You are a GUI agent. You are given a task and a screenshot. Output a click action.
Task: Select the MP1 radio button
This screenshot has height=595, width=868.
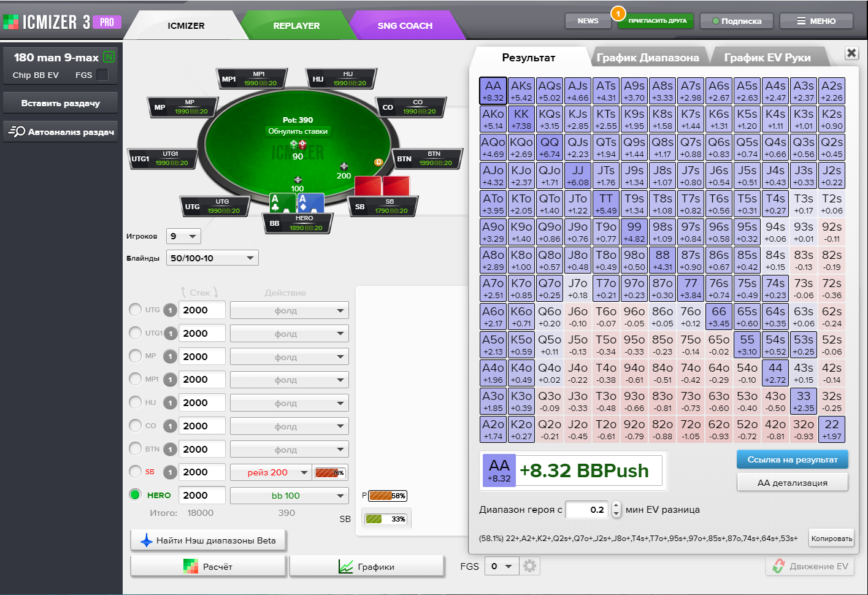point(136,378)
